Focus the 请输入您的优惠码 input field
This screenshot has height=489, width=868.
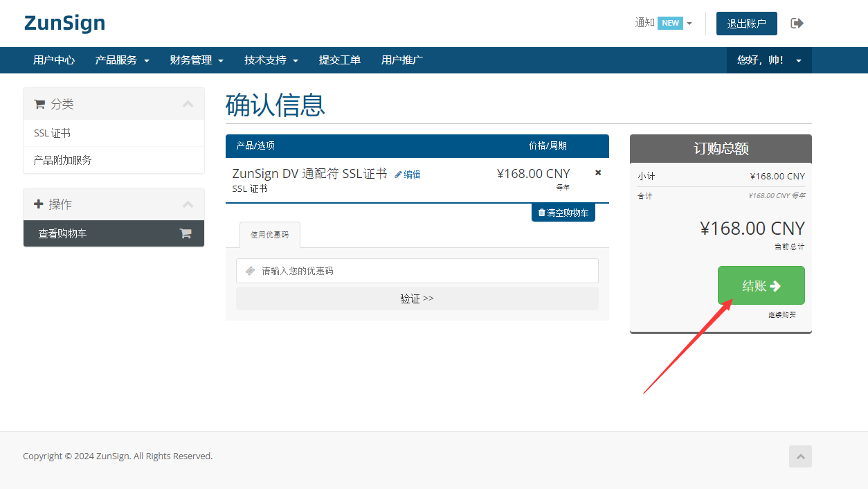click(x=417, y=271)
